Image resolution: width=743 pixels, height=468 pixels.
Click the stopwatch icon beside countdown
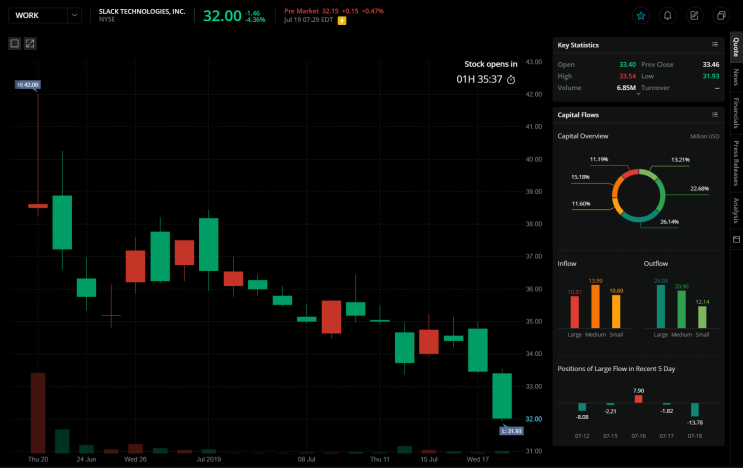(x=511, y=80)
